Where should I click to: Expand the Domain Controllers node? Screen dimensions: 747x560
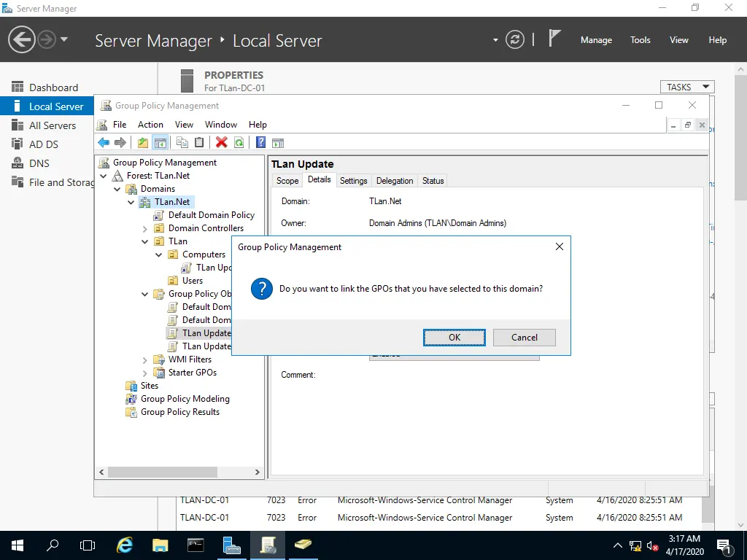point(145,228)
